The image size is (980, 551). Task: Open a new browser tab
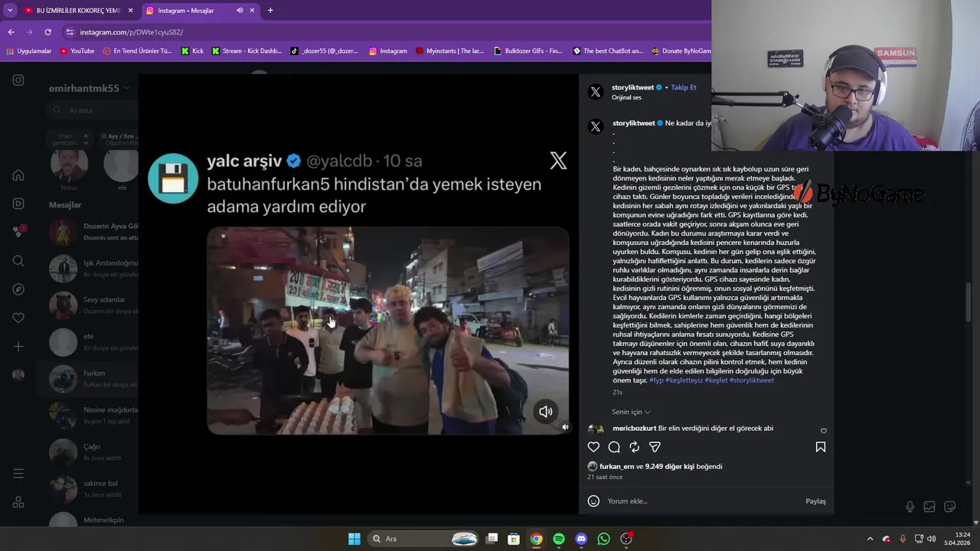click(270, 11)
